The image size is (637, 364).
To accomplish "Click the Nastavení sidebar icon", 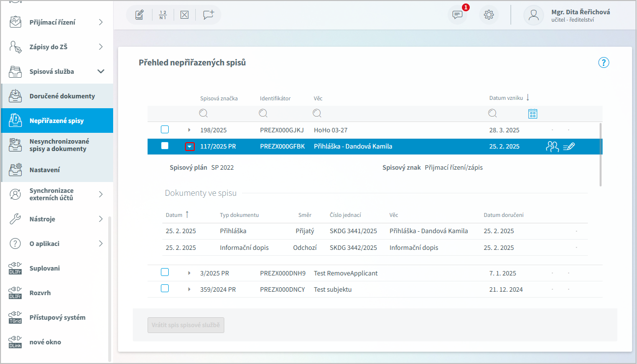I will [x=16, y=170].
